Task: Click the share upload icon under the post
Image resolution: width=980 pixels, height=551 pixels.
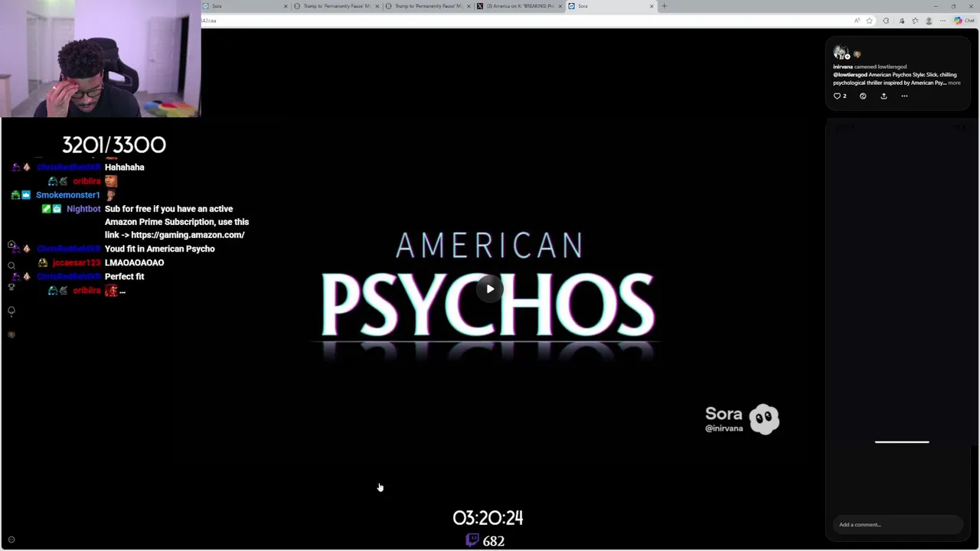Action: click(x=884, y=96)
